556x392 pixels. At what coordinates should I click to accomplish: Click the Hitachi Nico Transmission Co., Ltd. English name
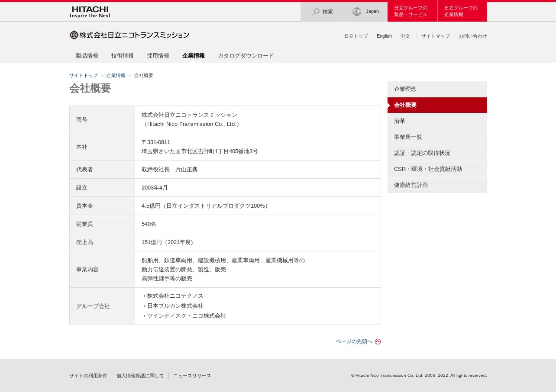point(191,124)
